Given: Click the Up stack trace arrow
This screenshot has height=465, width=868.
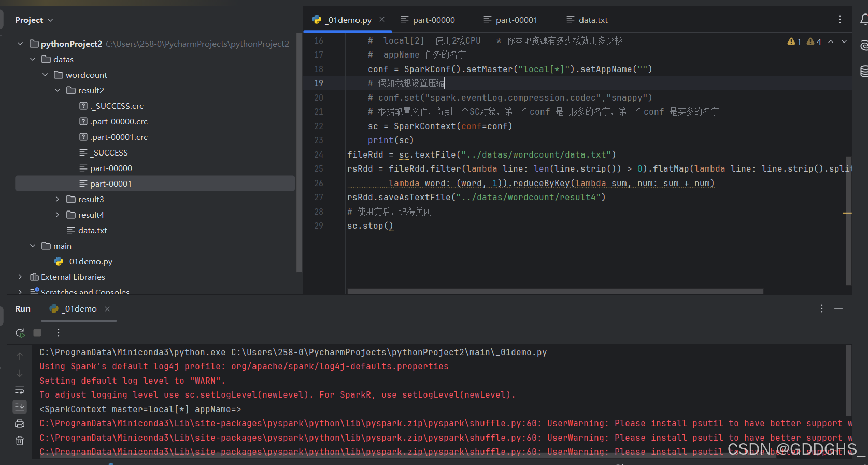Looking at the screenshot, I should click(20, 356).
